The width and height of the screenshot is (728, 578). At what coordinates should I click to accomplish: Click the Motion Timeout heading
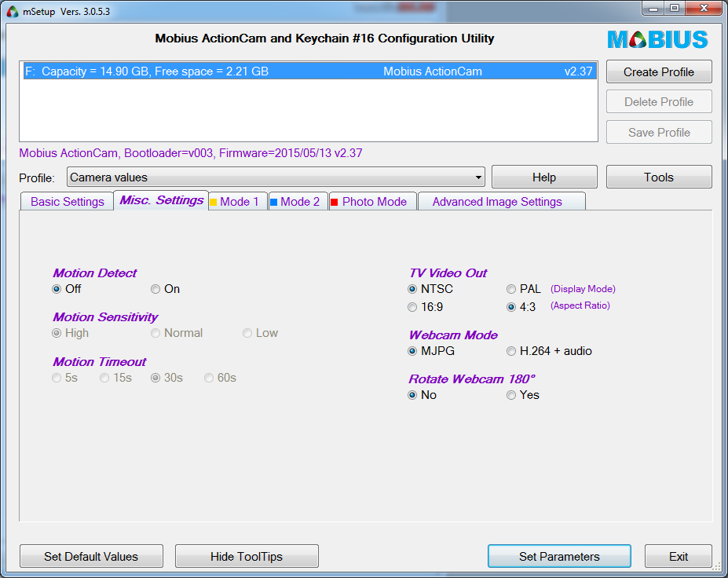(x=100, y=362)
